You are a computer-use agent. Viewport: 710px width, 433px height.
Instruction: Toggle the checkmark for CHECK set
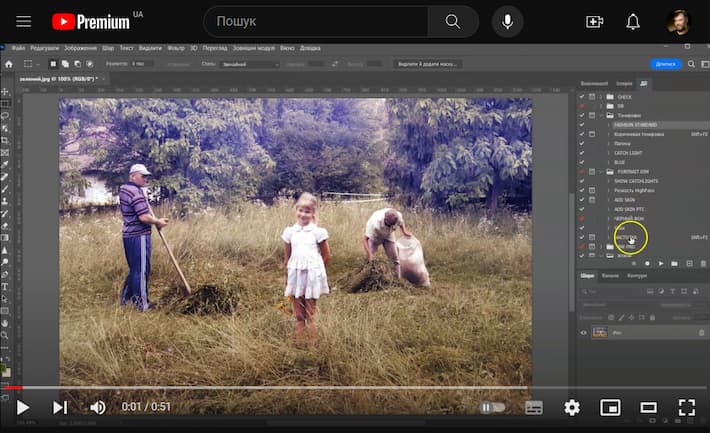point(582,97)
